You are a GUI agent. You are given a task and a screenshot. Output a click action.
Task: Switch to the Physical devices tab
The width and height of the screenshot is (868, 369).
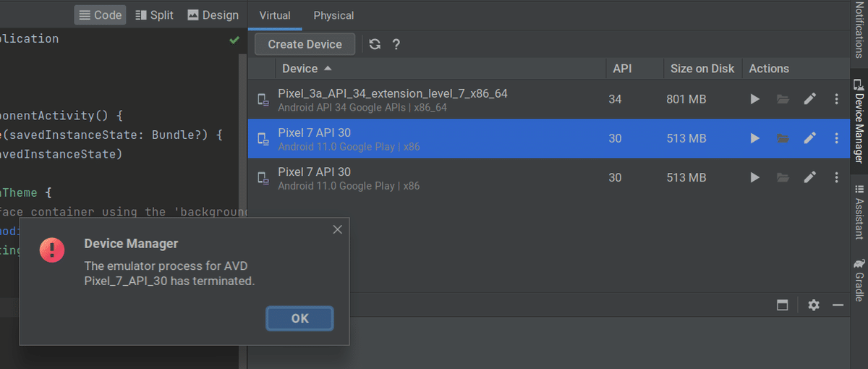coord(333,15)
